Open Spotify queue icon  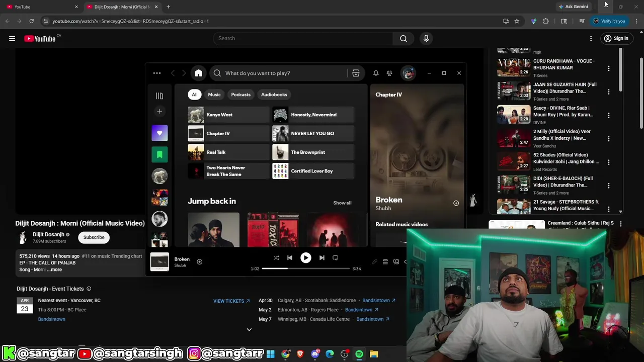(385, 262)
